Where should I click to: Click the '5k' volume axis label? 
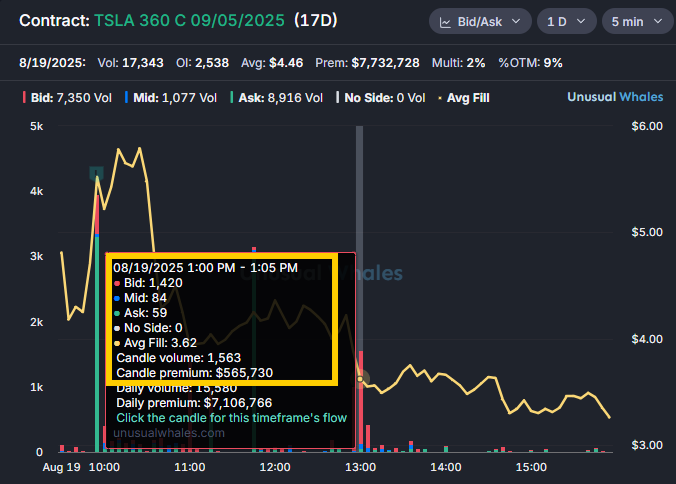[37, 126]
